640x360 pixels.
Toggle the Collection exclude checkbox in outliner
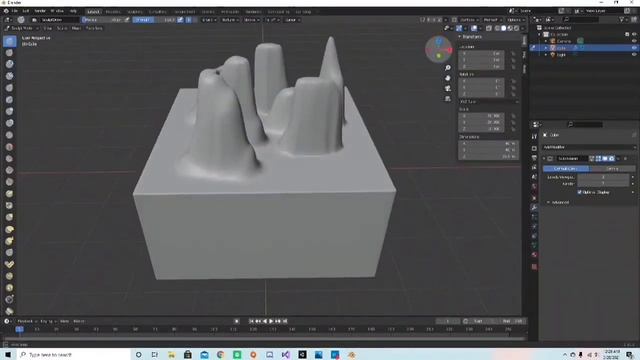point(627,35)
